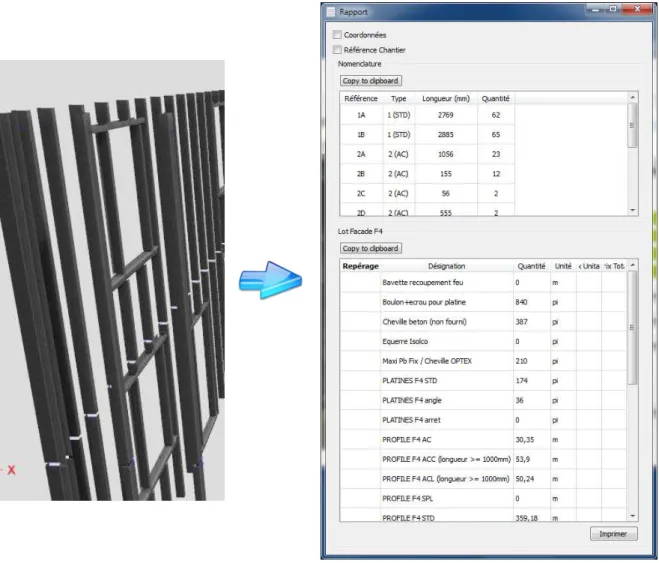The height and width of the screenshot is (563, 659).
Task: Copy Lot Facade F4 table to clipboard
Action: pos(370,248)
